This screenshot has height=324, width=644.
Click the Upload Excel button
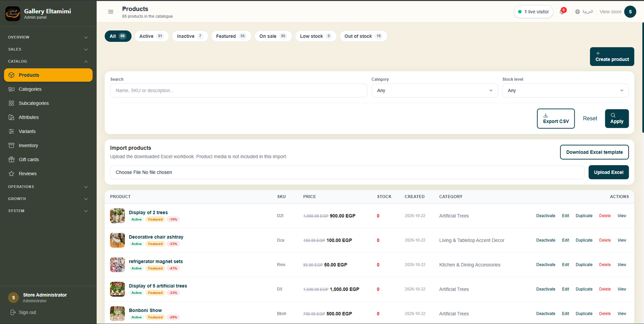point(609,172)
